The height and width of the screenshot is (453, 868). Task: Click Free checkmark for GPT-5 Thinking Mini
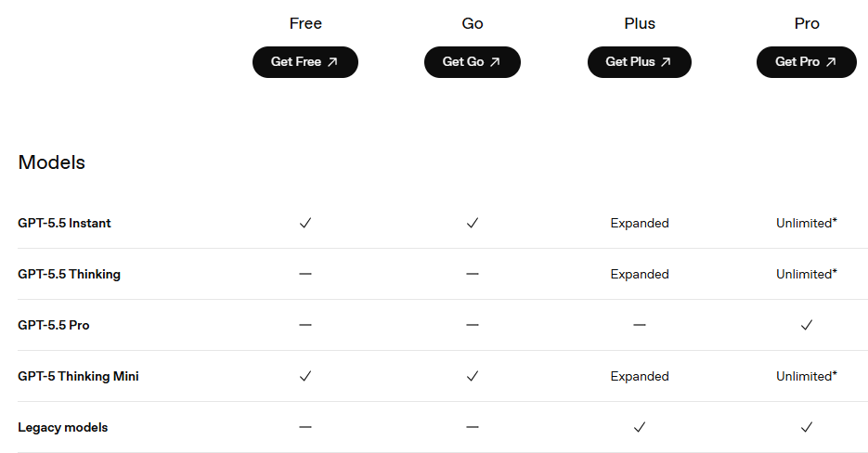(305, 376)
